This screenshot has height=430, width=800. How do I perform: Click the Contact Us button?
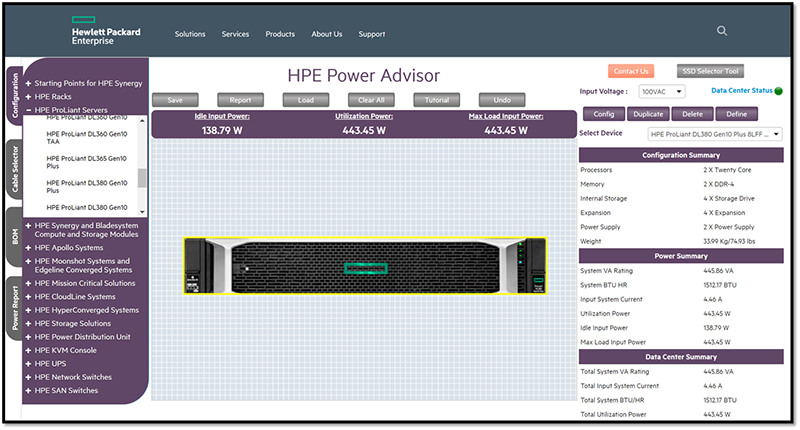[631, 71]
